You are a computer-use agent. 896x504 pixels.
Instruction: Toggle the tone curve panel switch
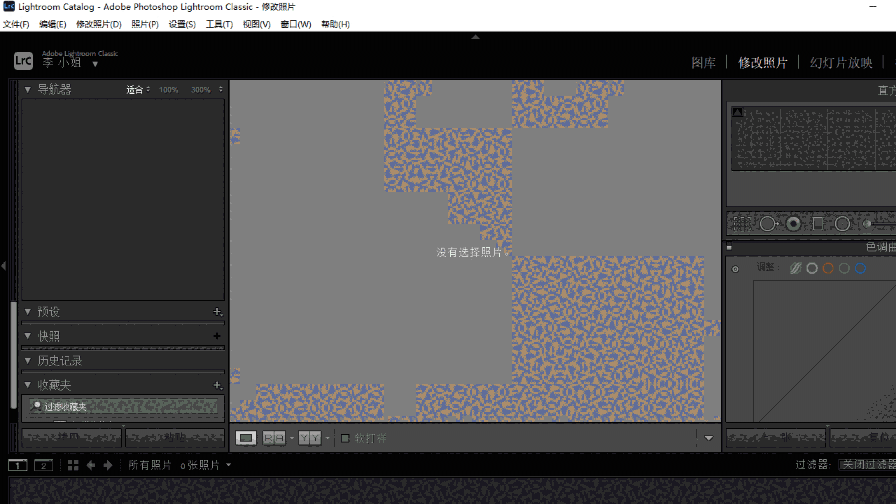[x=730, y=247]
